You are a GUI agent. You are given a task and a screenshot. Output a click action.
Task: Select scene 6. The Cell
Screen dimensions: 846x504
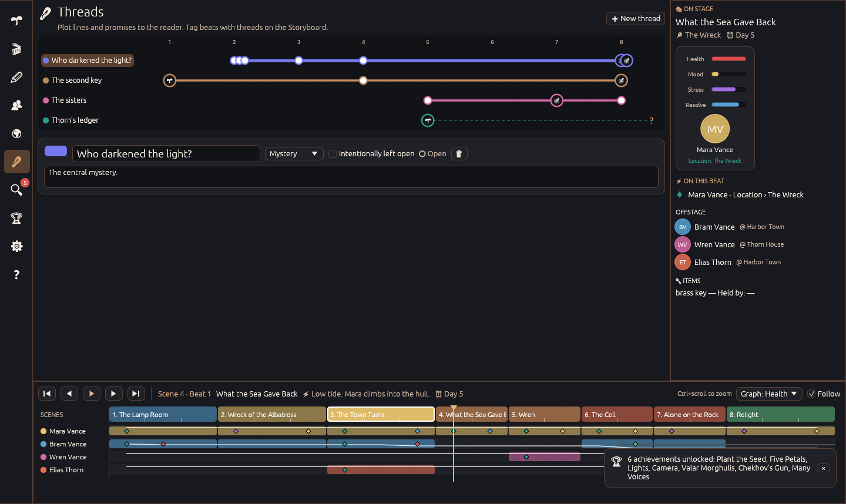coord(617,414)
